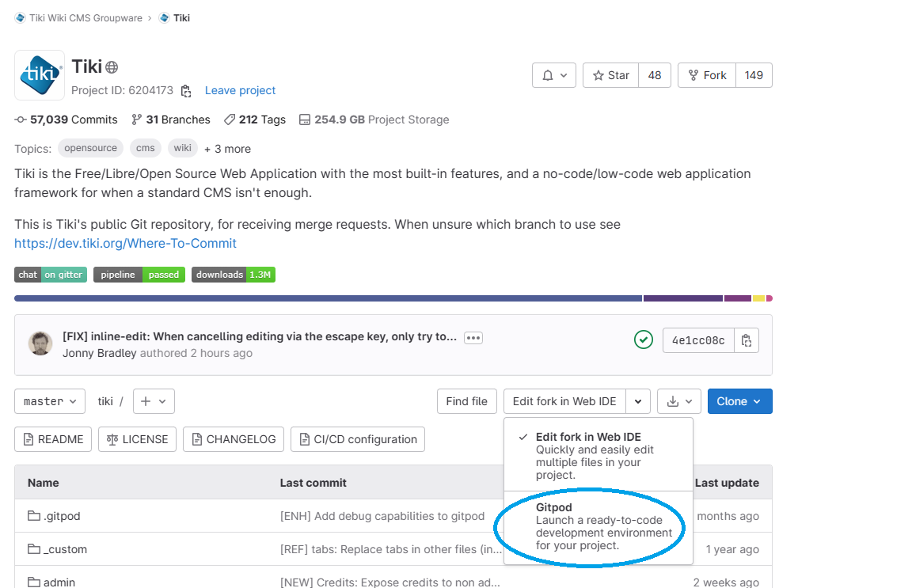Screen dimensions: 912x588
Task: Click the green pipeline passed status icon
Action: click(x=644, y=340)
